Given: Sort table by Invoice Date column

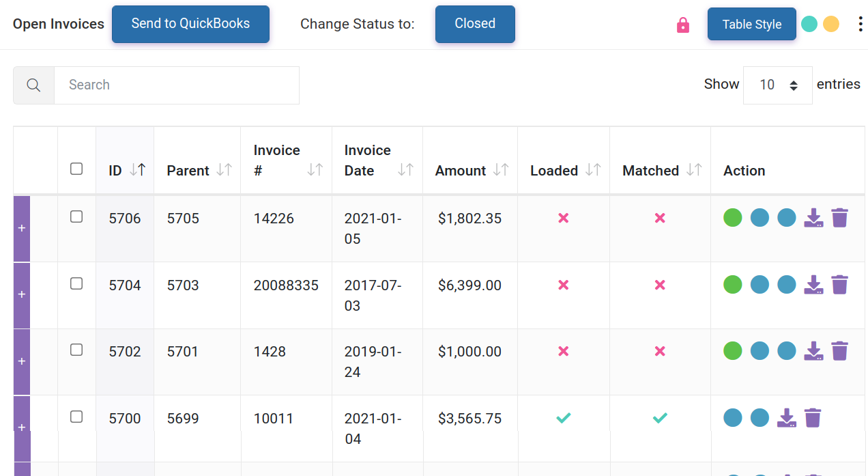Looking at the screenshot, I should 377,160.
